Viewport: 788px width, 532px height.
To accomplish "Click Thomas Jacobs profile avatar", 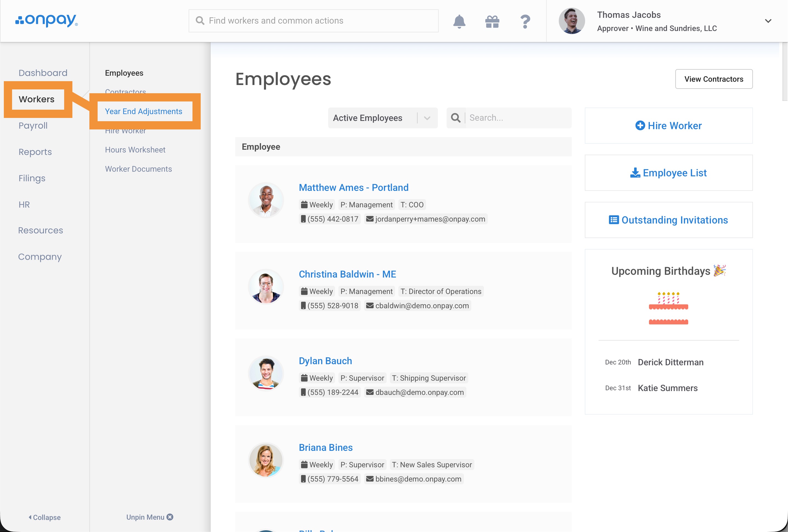I will pos(572,21).
